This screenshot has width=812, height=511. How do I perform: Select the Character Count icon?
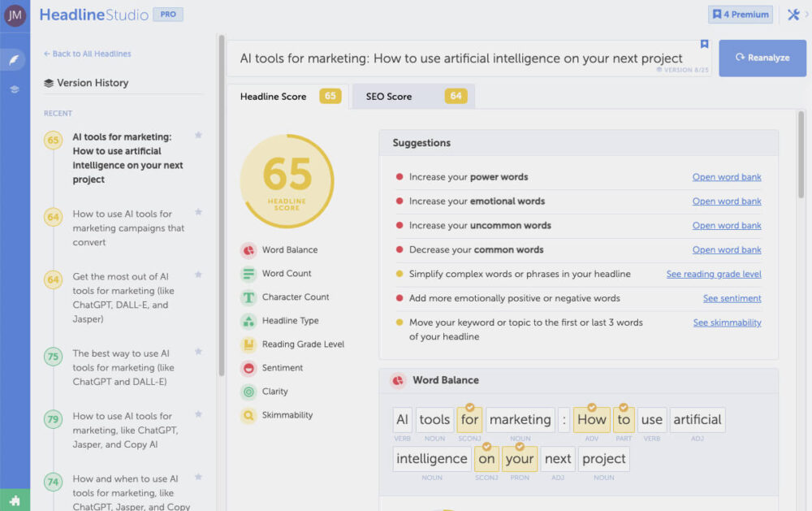(246, 297)
